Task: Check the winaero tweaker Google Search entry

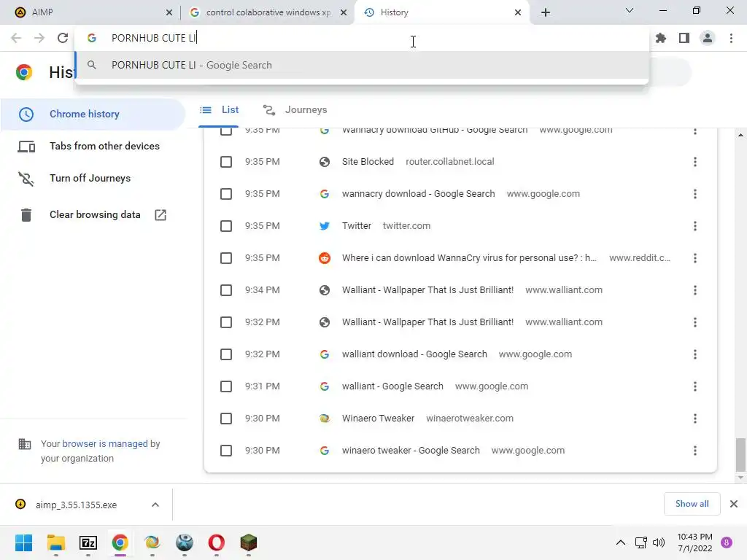Action: click(x=226, y=451)
